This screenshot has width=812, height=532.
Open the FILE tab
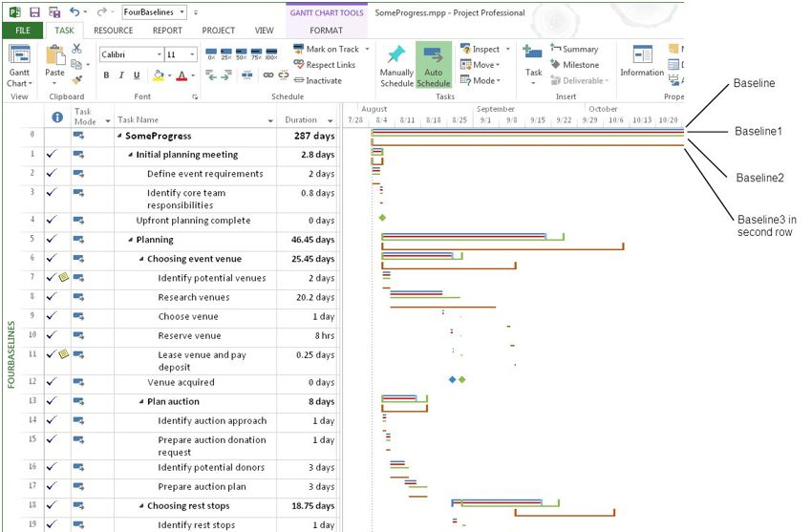click(23, 31)
